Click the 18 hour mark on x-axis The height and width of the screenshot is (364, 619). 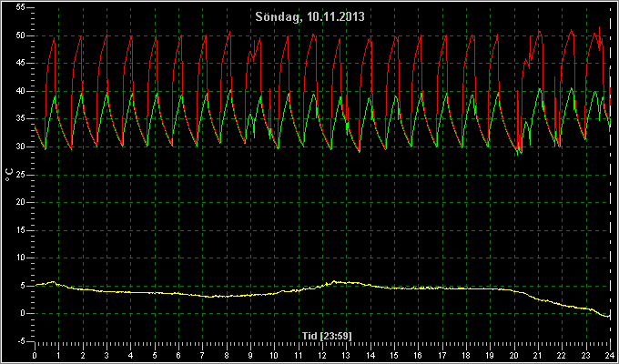pos(466,356)
